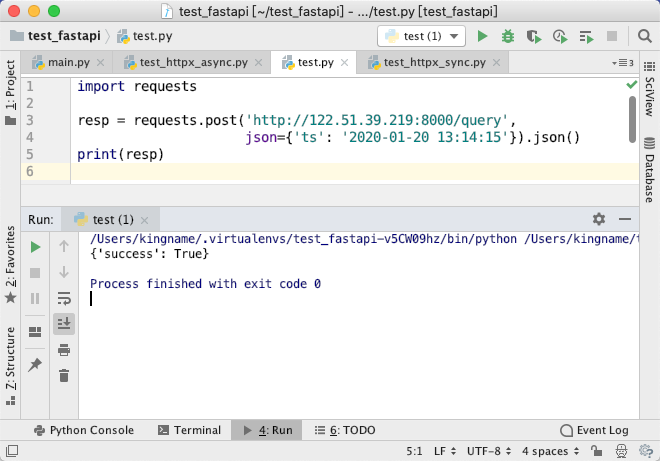Open the test (1) run configuration dropdown
The image size is (660, 461).
point(422,36)
